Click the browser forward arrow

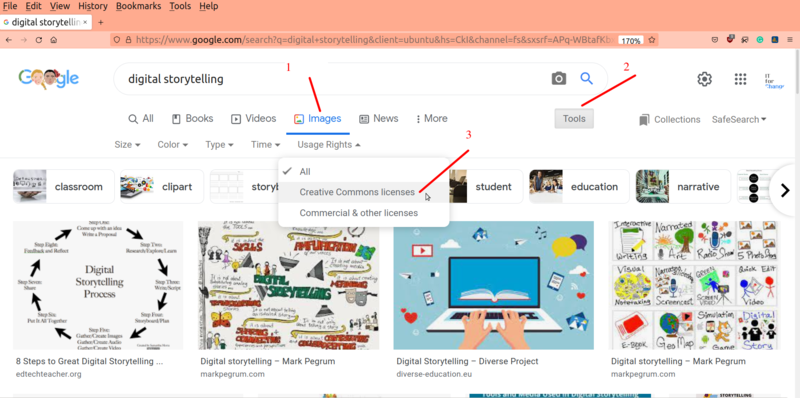point(23,40)
